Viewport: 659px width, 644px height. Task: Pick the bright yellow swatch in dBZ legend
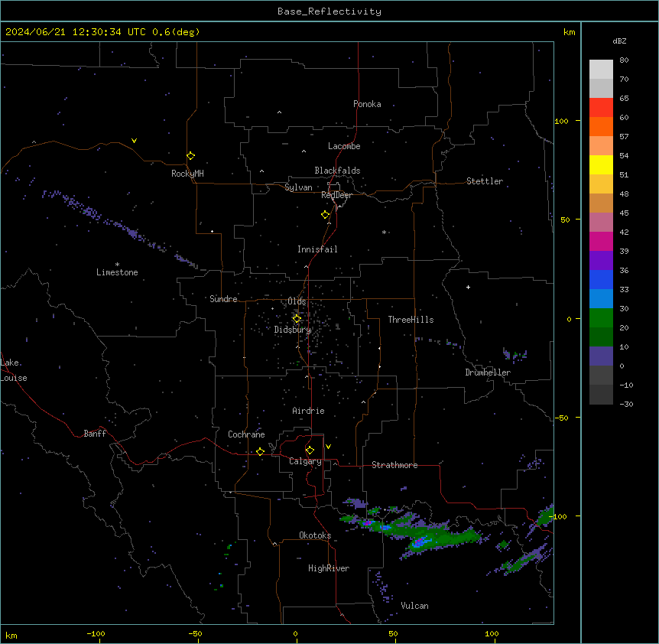coord(601,164)
